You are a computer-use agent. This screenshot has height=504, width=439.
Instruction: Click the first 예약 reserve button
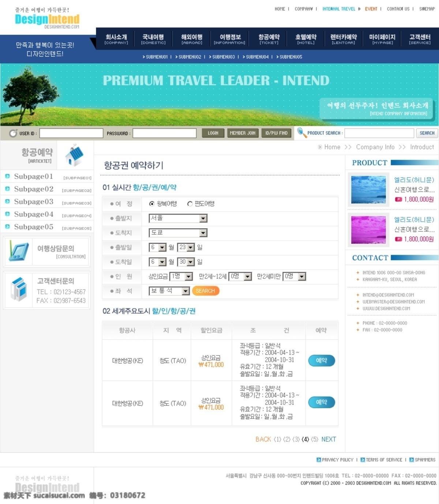click(x=321, y=360)
